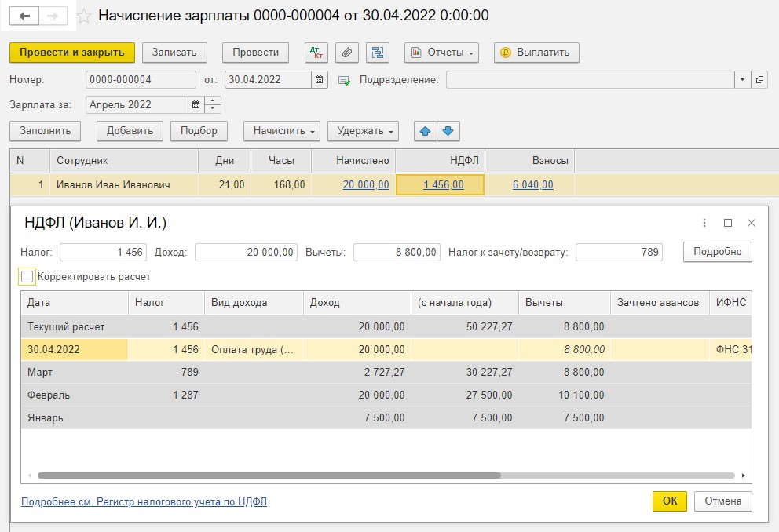The image size is (779, 532).
Task: Confirm НДФЛ dialog with ОК
Action: pyautogui.click(x=670, y=501)
